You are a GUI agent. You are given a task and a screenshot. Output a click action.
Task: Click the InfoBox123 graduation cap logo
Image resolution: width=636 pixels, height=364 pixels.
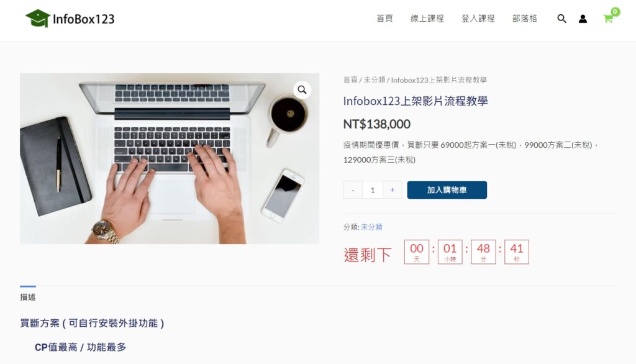coord(38,19)
